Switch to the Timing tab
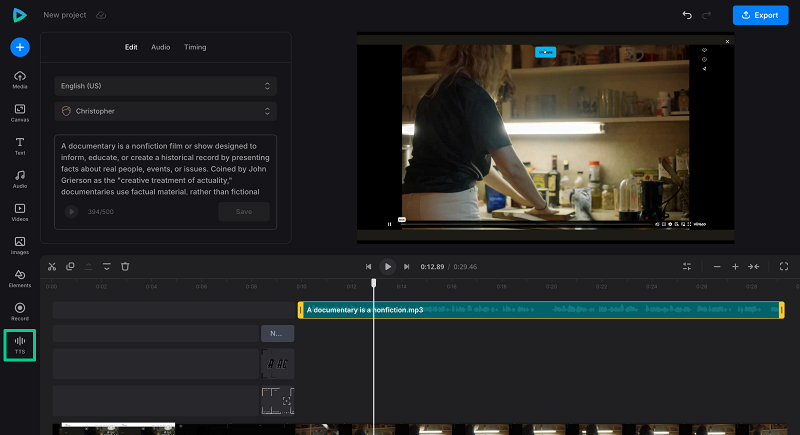800x435 pixels. (195, 47)
